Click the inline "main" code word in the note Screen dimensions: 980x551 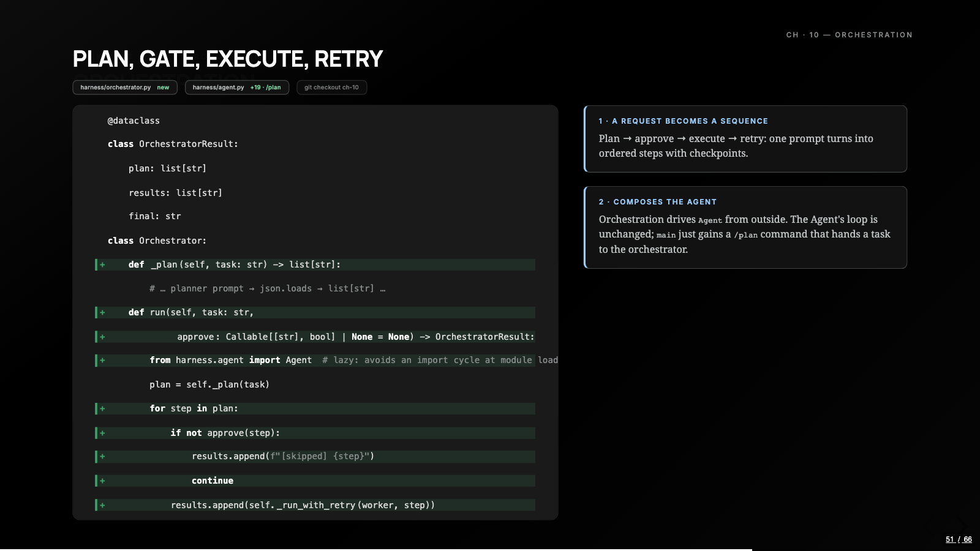click(x=666, y=235)
